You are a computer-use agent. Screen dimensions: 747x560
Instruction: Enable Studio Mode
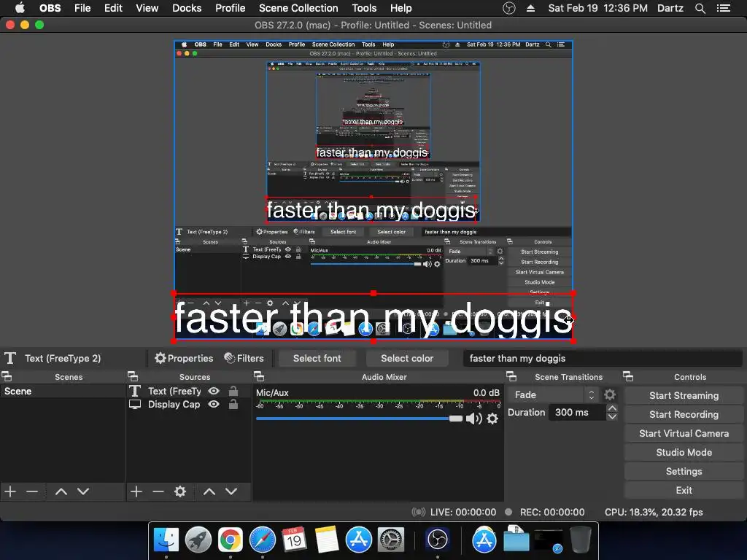684,452
